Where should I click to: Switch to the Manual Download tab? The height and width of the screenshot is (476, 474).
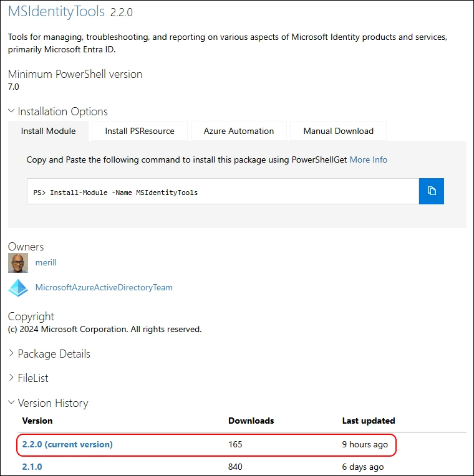pyautogui.click(x=338, y=131)
